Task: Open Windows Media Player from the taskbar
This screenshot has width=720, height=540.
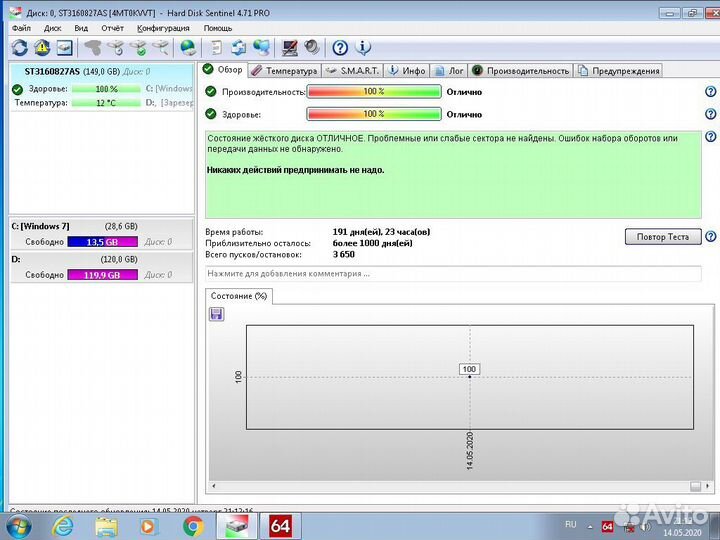Action: click(150, 526)
